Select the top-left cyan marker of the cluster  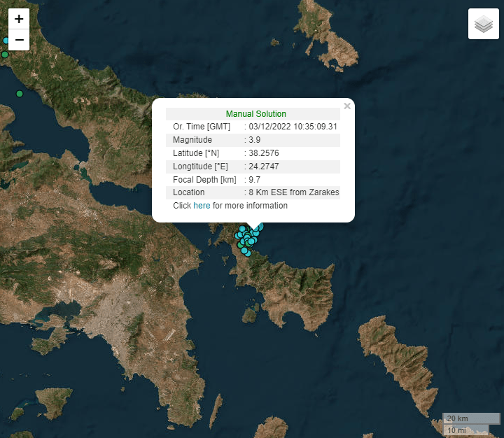[x=242, y=229]
